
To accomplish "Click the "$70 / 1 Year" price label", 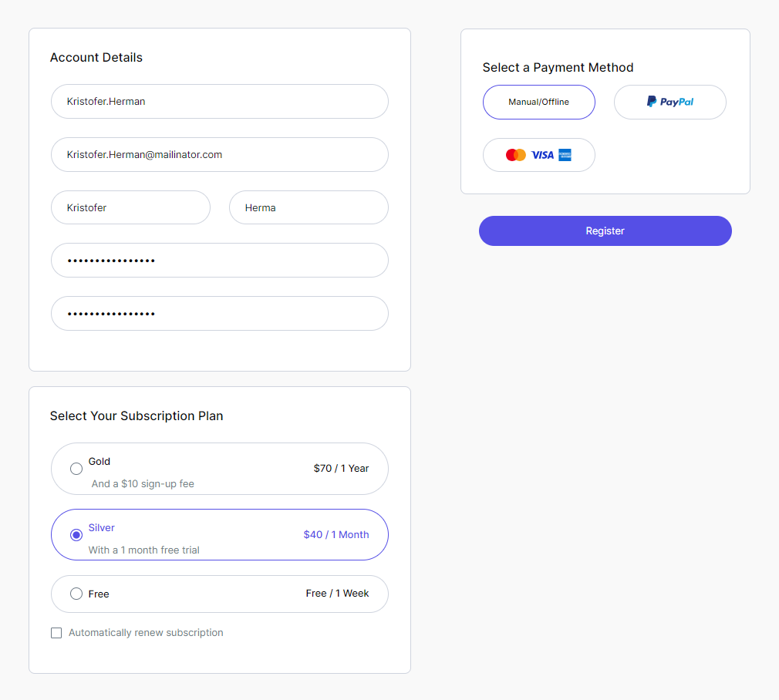I will coord(341,468).
